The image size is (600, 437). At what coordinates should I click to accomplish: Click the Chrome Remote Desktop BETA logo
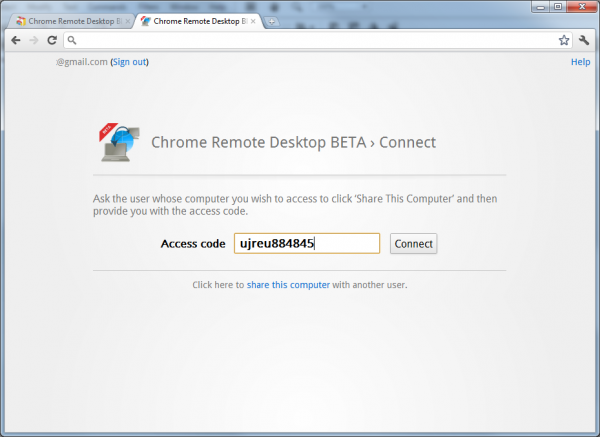coord(119,142)
